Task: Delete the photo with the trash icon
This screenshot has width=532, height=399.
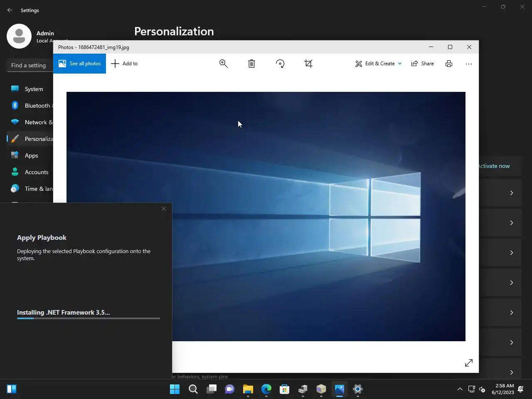Action: pos(251,64)
